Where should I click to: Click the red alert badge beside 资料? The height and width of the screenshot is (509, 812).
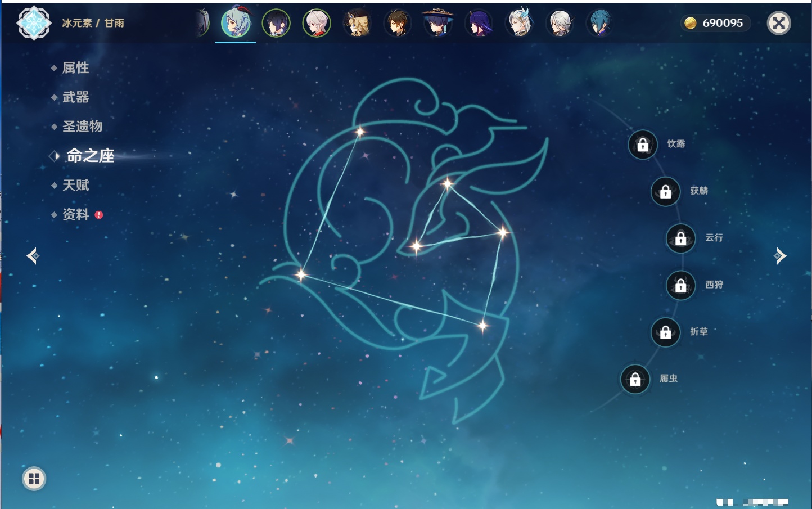[99, 215]
